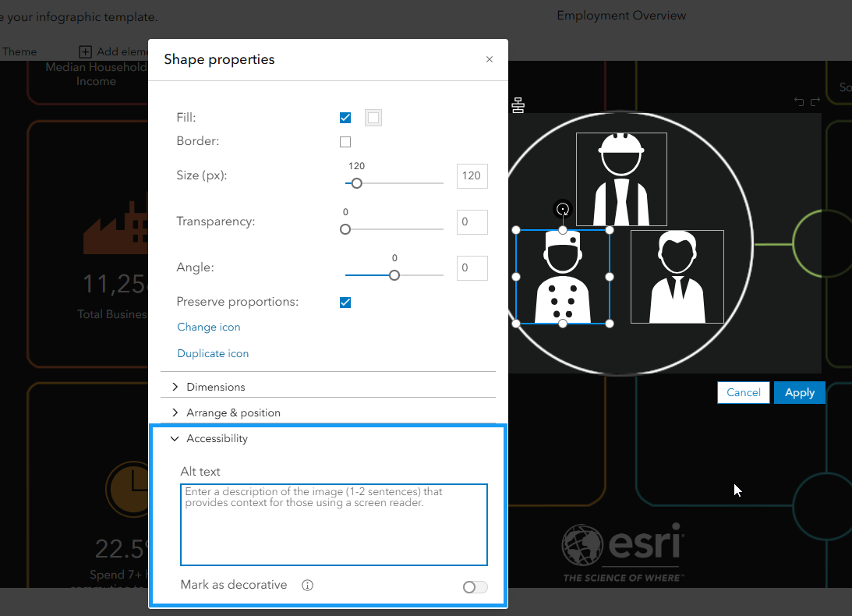Click the undo arrow icon
This screenshot has width=852, height=616.
(799, 101)
